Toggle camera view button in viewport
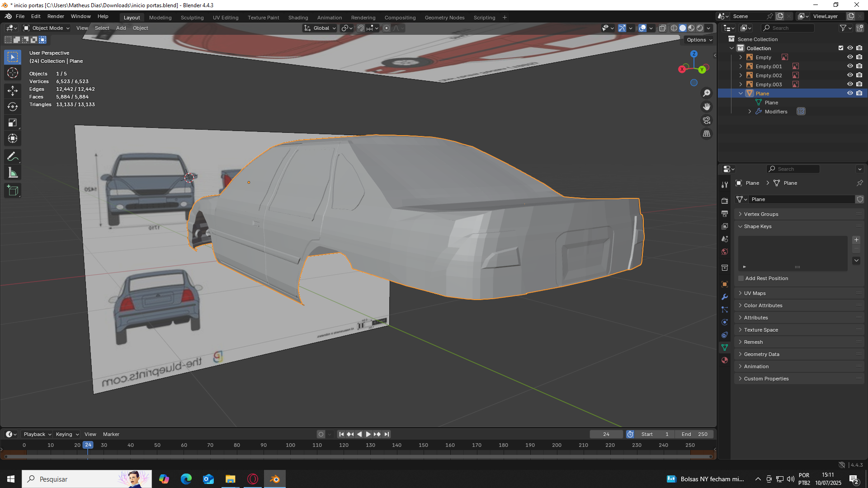 click(x=706, y=120)
